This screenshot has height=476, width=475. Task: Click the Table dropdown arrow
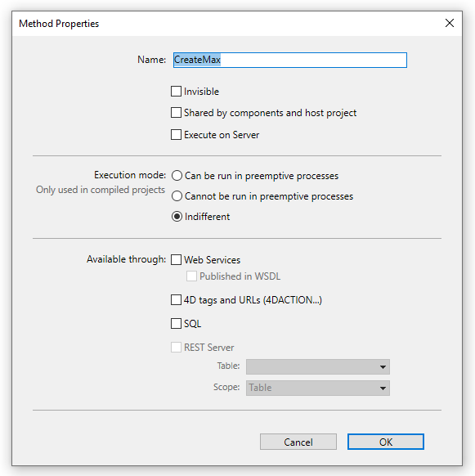[x=383, y=367]
